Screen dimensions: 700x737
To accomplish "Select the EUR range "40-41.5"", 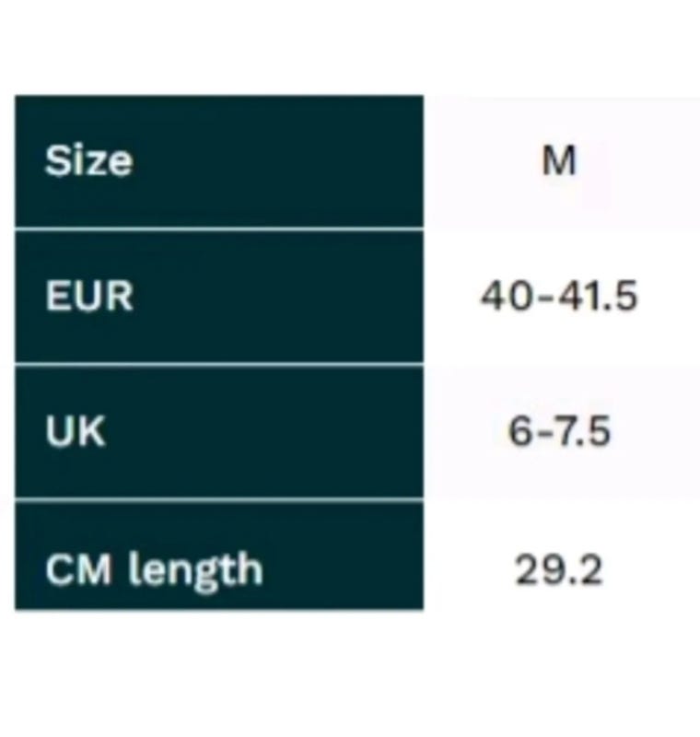I will point(559,297).
